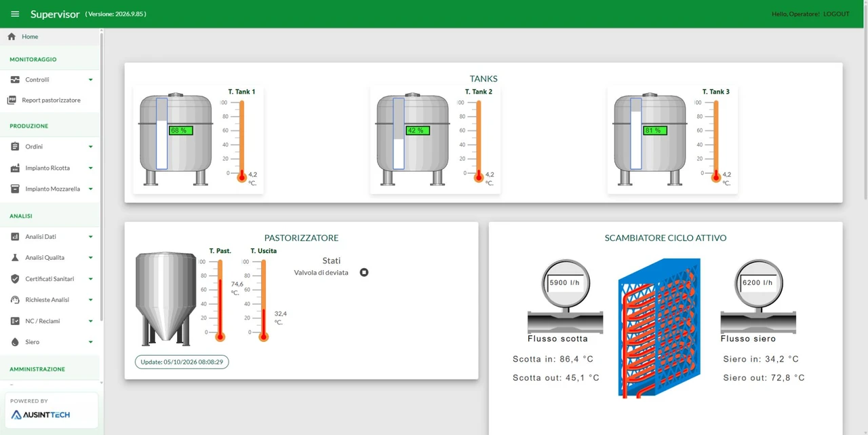Click the Ordini clipboard icon
The height and width of the screenshot is (435, 868).
pyautogui.click(x=15, y=147)
